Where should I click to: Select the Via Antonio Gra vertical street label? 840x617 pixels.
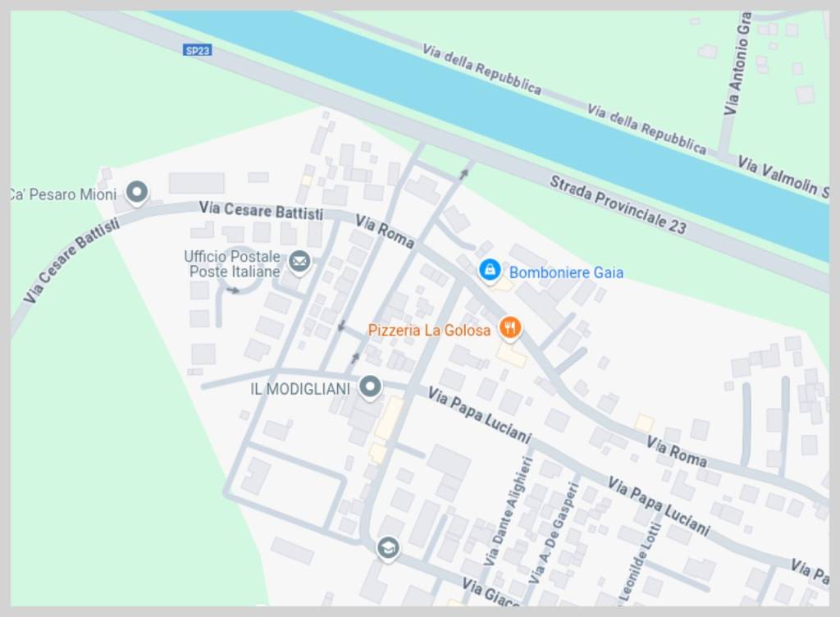[738, 62]
